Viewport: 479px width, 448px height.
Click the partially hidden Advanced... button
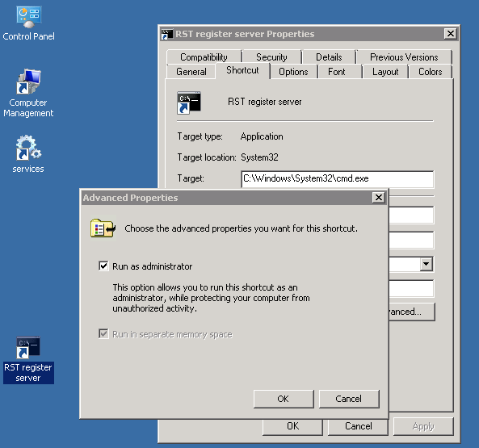pyautogui.click(x=411, y=312)
